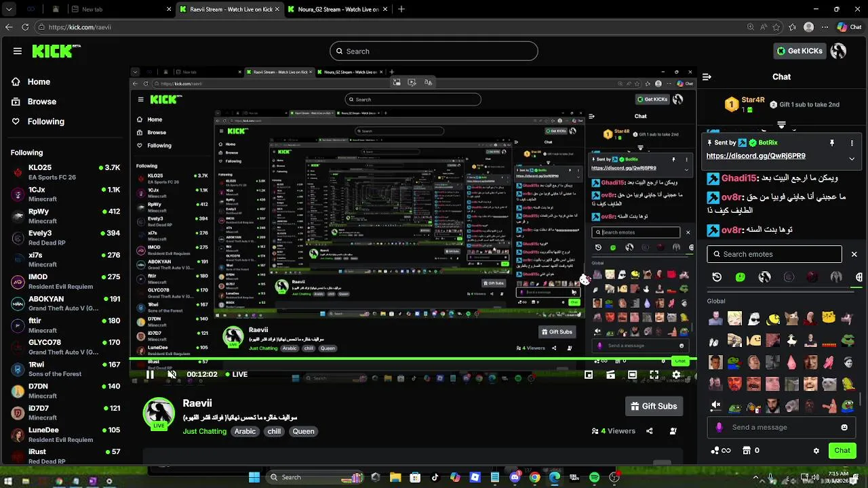Open TikTok from the taskbar
Screen dimensions: 868x488
(435, 477)
